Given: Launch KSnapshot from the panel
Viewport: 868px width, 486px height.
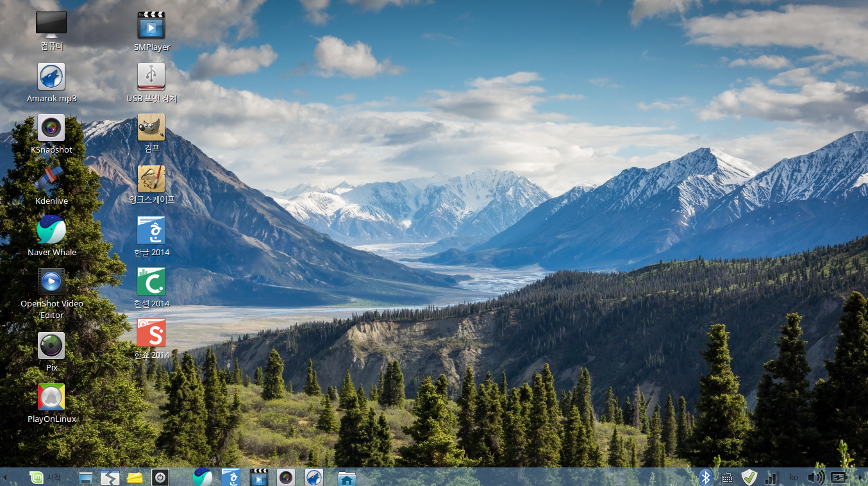Looking at the screenshot, I should pos(286,477).
